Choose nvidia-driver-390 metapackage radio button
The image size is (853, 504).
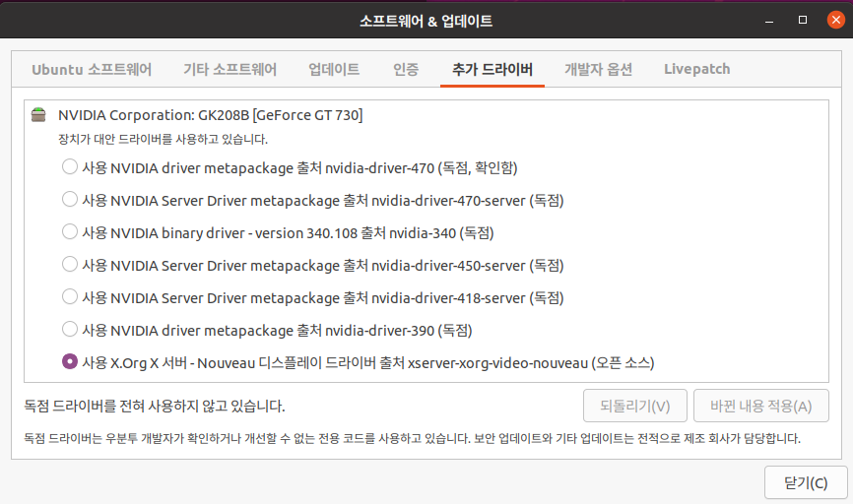[x=70, y=329]
